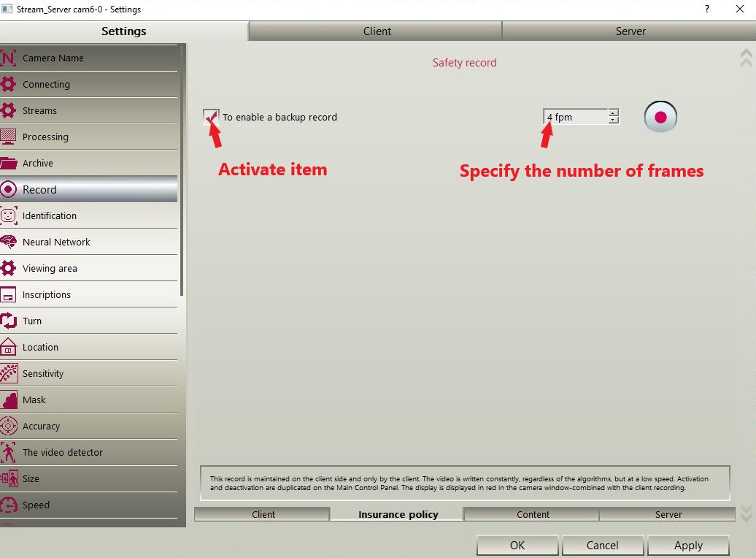Image resolution: width=756 pixels, height=558 pixels.
Task: Click the help question mark icon
Action: tap(707, 9)
